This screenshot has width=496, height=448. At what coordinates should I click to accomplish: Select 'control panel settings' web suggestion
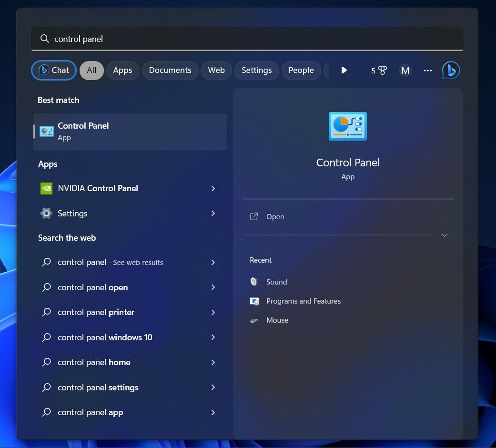(x=130, y=387)
